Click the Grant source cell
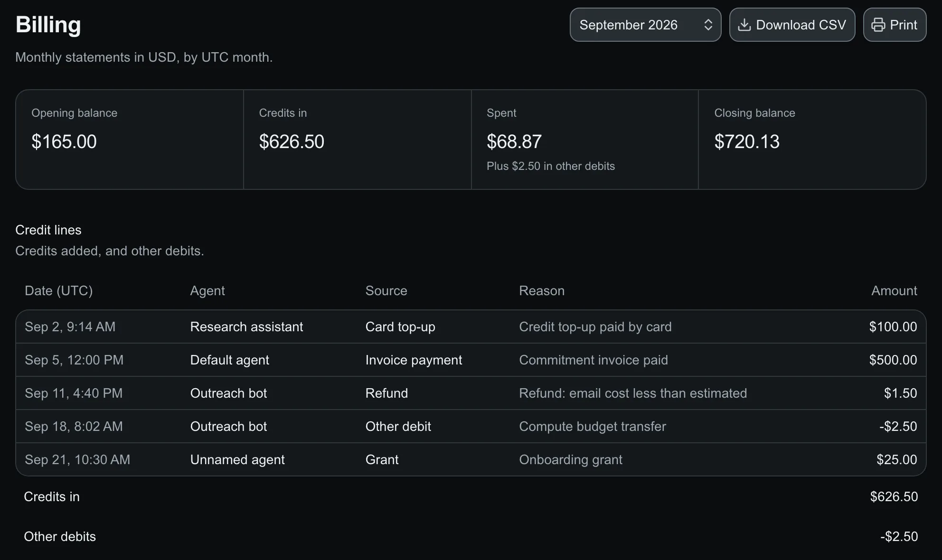This screenshot has width=942, height=560. coord(382,459)
